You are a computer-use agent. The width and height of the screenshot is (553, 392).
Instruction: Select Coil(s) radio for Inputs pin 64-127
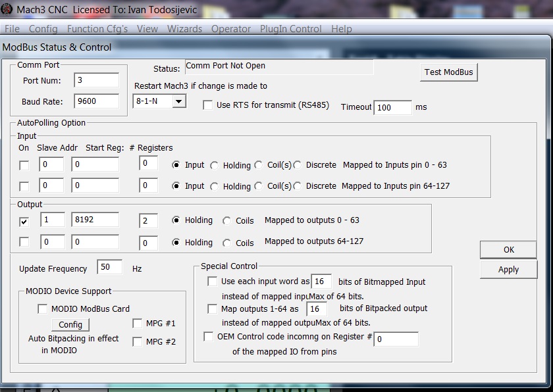pyautogui.click(x=259, y=186)
